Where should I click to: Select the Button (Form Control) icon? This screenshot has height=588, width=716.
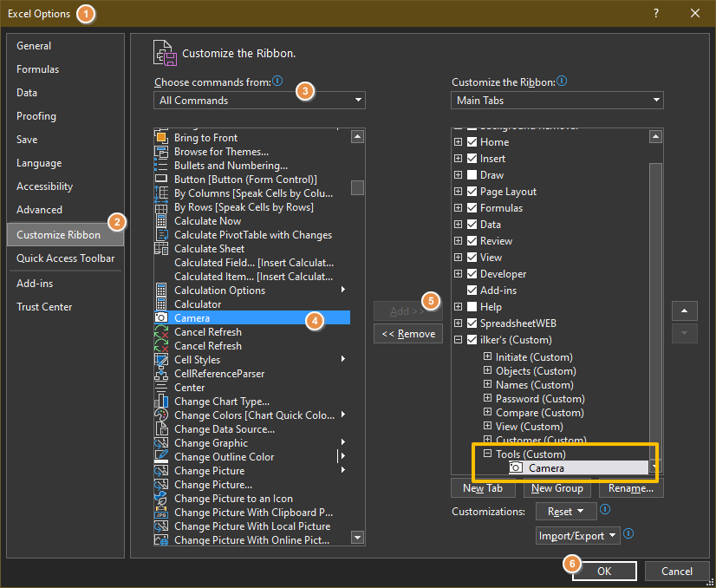pyautogui.click(x=161, y=180)
